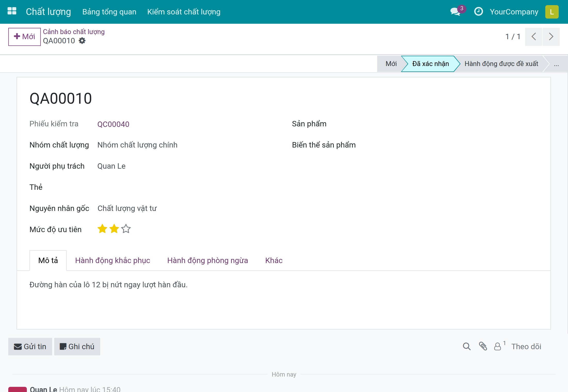This screenshot has height=392, width=568.
Task: Open the activities clock icon
Action: point(478,11)
